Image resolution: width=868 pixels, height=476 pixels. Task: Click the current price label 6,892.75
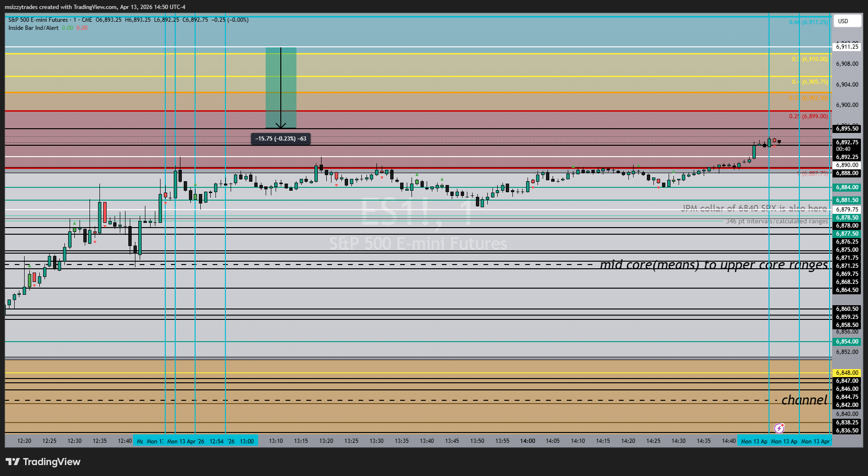(847, 142)
